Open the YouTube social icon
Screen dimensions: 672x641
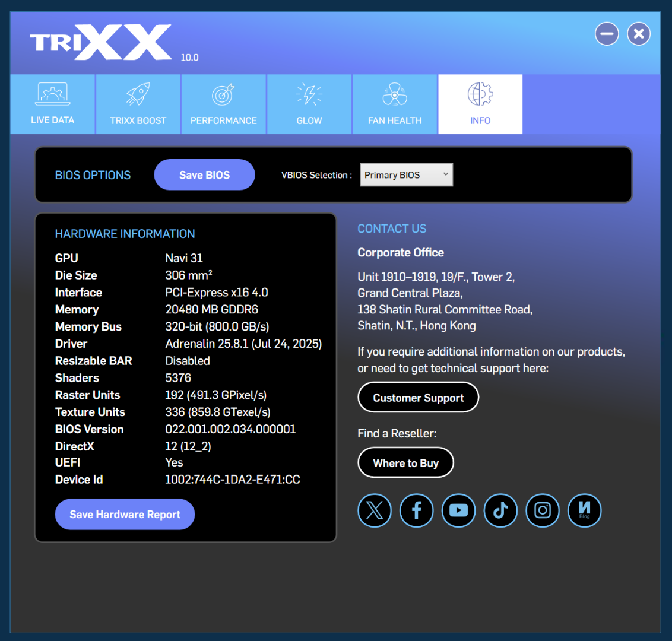tap(458, 510)
